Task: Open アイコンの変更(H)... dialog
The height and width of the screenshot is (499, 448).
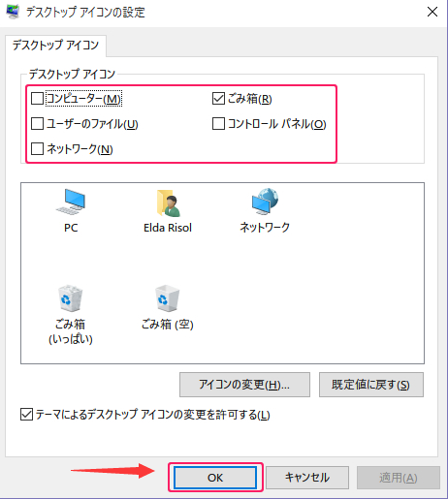Action: [x=244, y=385]
